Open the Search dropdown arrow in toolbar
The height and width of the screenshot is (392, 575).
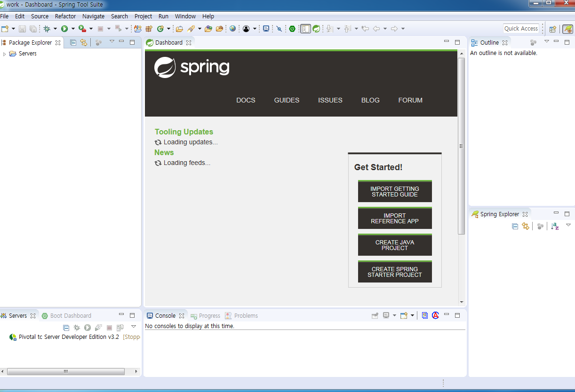[200, 29]
